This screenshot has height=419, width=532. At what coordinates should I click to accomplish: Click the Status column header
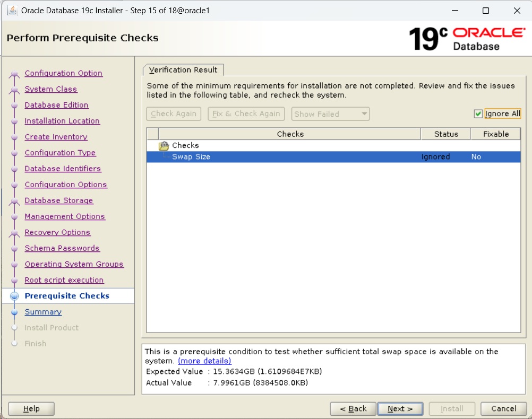click(x=445, y=134)
